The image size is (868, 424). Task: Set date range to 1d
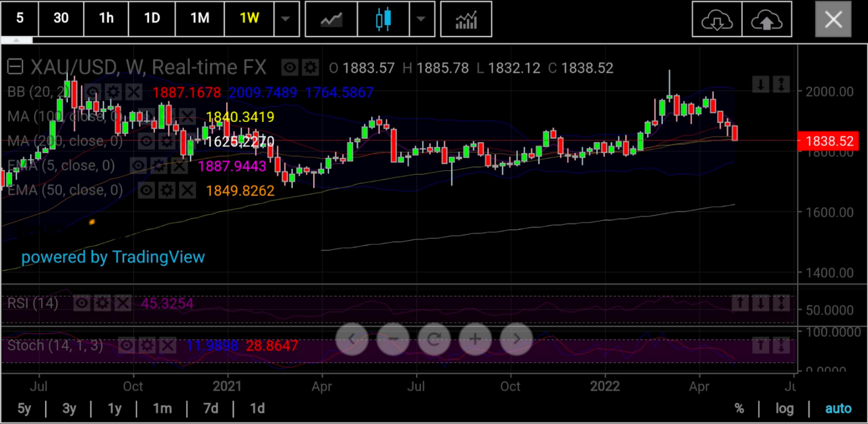257,408
